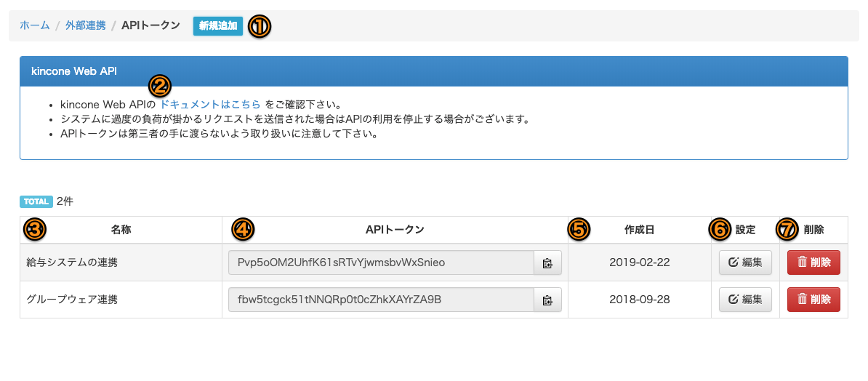This screenshot has height=381, width=868.
Task: Select the グループウェア連携 name cell
Action: coord(121,300)
